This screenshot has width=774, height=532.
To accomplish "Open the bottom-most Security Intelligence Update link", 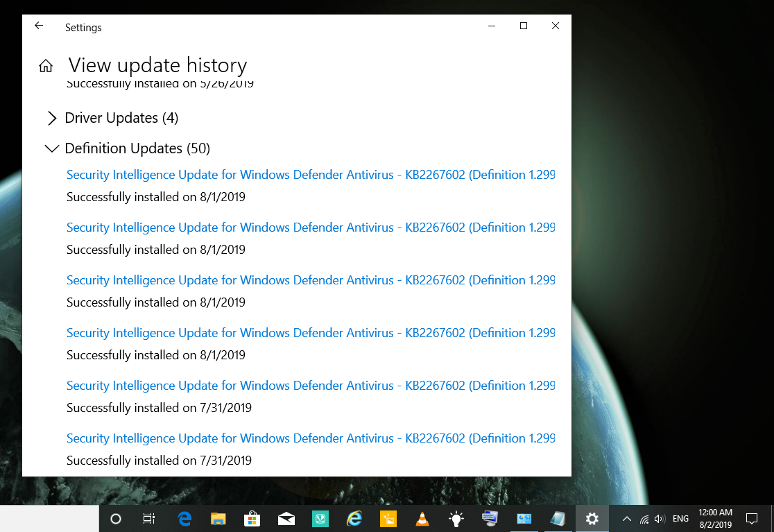I will click(x=311, y=439).
